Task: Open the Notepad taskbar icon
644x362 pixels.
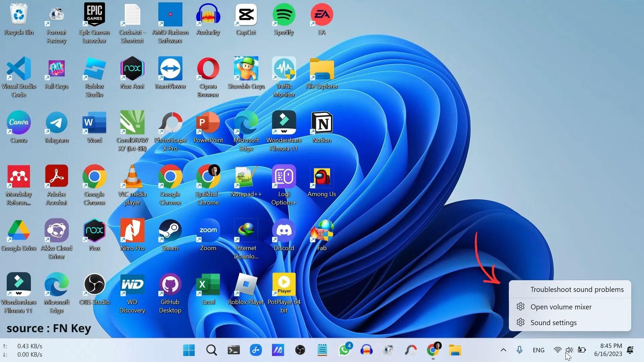Action: 322,350
